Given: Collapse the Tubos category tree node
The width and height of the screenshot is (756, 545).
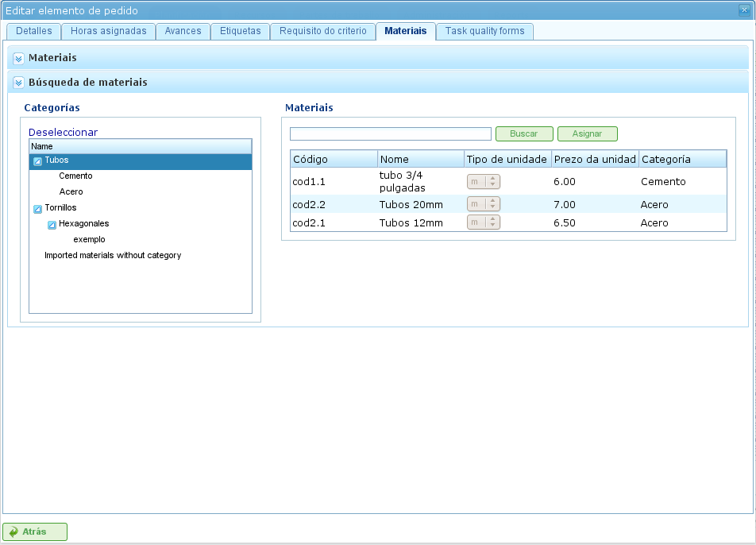Looking at the screenshot, I should (37, 161).
